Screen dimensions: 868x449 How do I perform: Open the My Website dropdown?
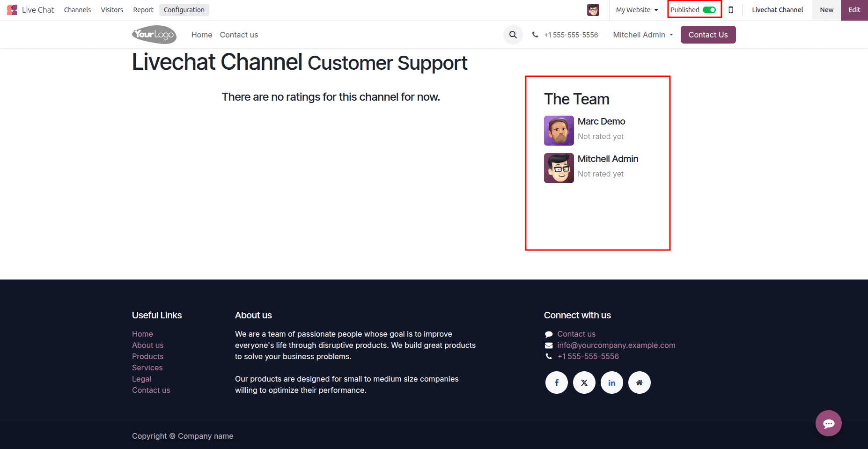(x=636, y=9)
